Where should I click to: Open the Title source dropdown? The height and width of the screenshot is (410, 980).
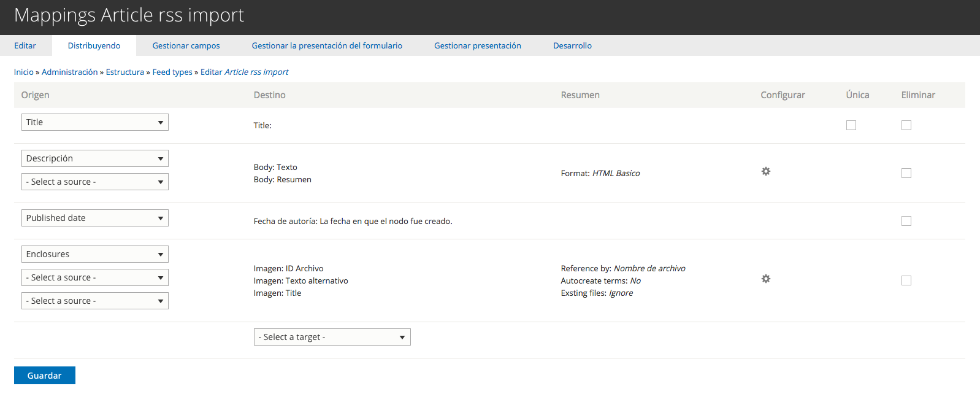(95, 122)
